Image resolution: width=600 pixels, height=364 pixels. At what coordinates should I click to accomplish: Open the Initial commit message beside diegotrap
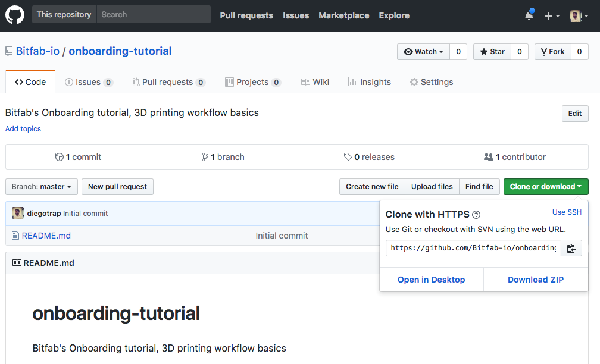click(85, 214)
